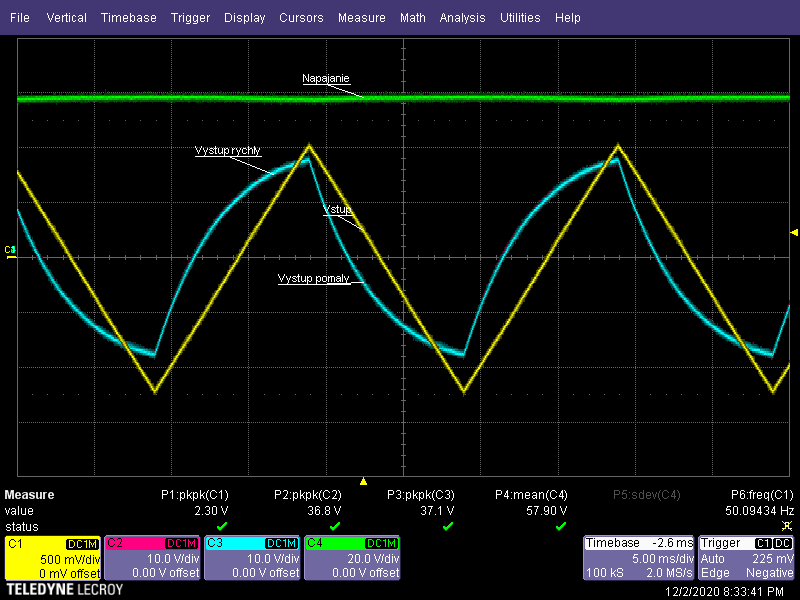Click the P1 green status checkmark
Image resolution: width=800 pixels, height=600 pixels.
tap(222, 526)
